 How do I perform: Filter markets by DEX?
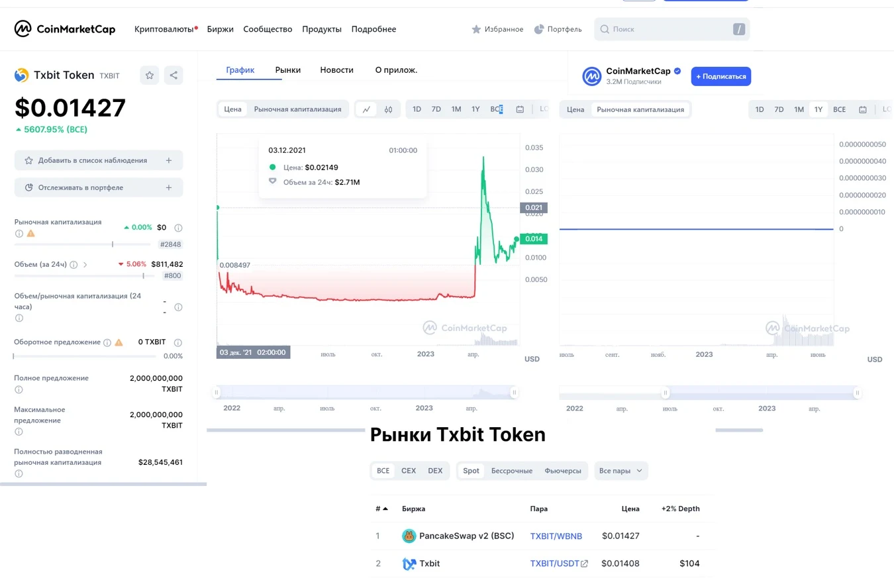pyautogui.click(x=435, y=471)
